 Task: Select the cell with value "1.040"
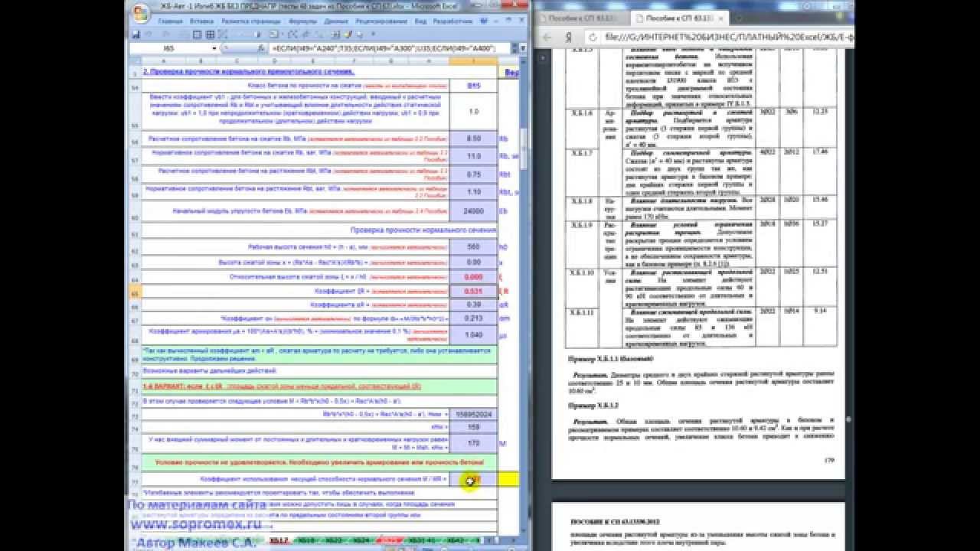473,335
